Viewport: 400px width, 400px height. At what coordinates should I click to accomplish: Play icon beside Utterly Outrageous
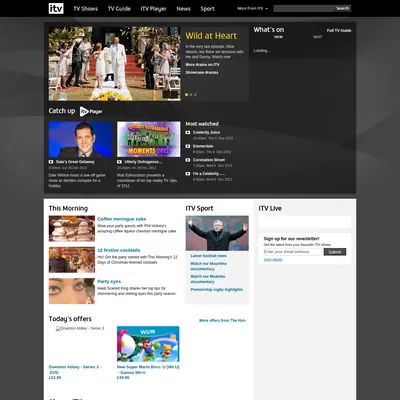(x=119, y=162)
